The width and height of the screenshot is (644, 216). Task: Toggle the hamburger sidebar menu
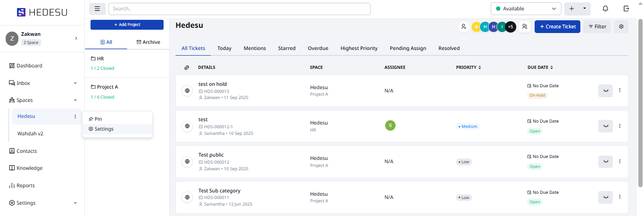click(97, 8)
